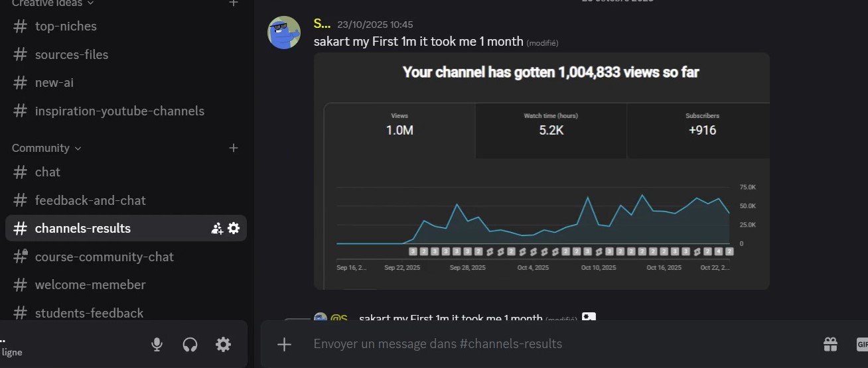Open the attached analytics chart image
Screen dimensions: 868x368
tap(542, 171)
